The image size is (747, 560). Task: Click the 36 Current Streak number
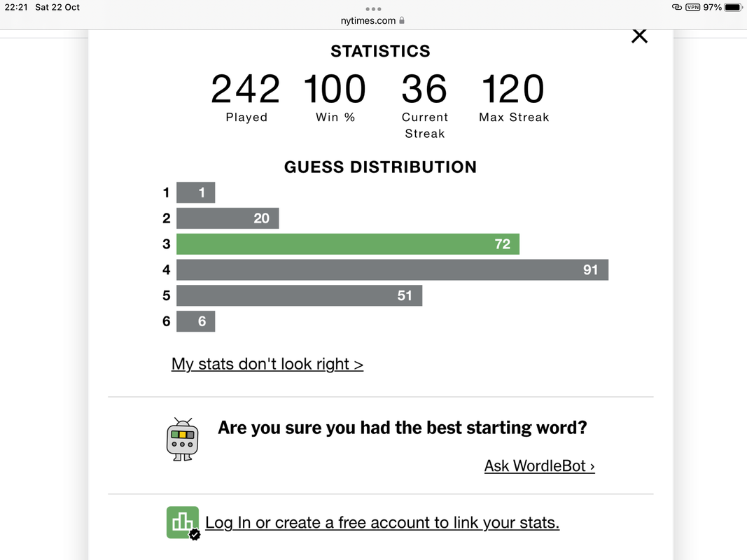click(x=424, y=90)
